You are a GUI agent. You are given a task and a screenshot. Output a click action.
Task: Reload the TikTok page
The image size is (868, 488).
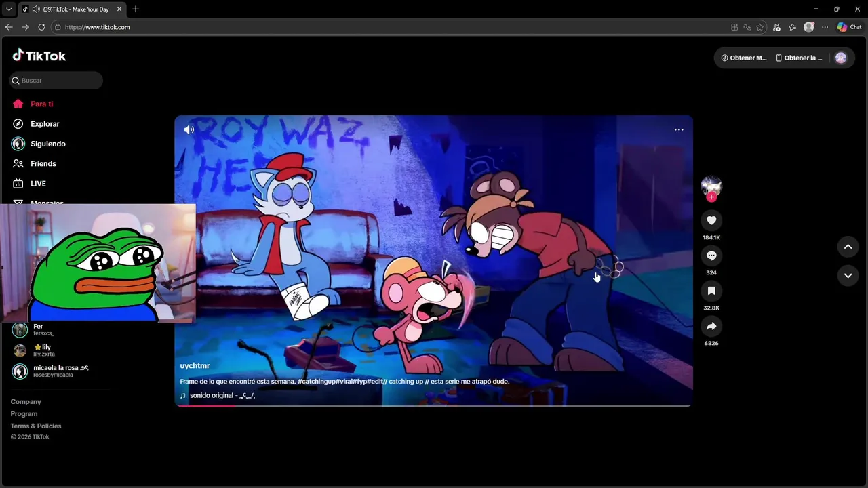pyautogui.click(x=41, y=27)
